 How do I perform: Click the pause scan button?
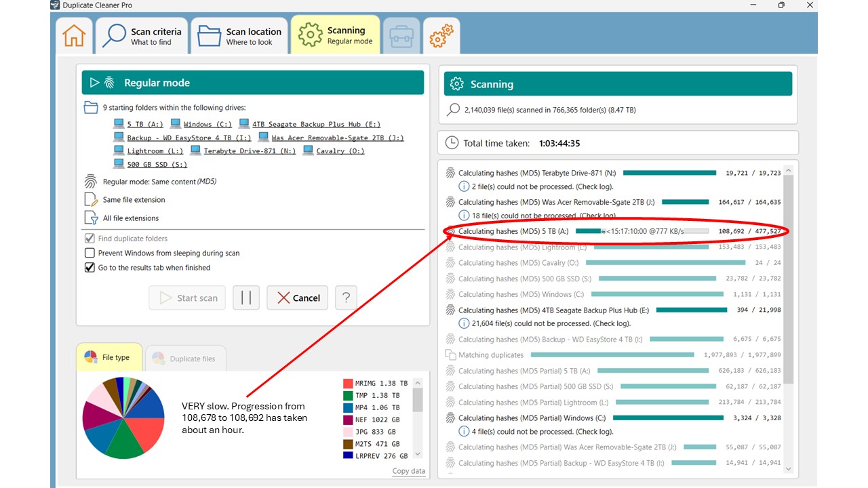click(x=246, y=298)
